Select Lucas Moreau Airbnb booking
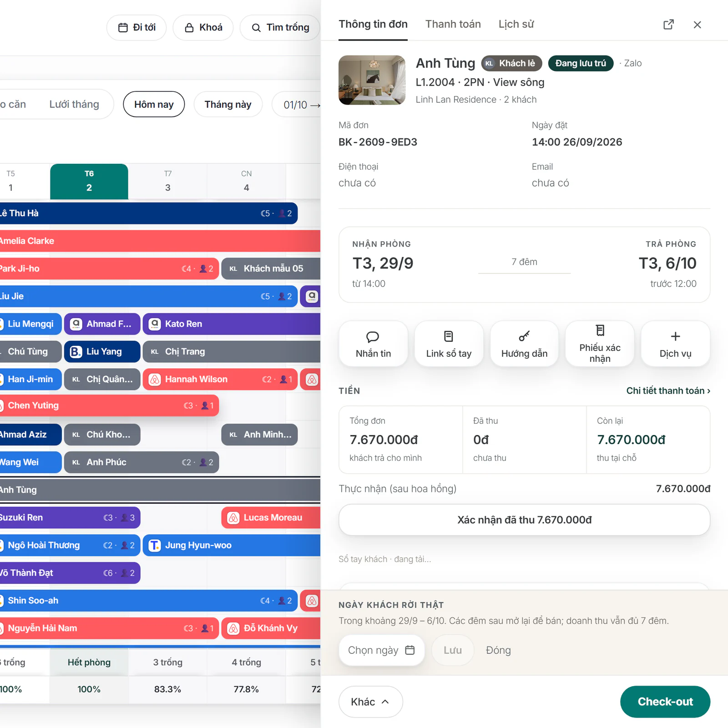This screenshot has height=728, width=728. pos(271,518)
